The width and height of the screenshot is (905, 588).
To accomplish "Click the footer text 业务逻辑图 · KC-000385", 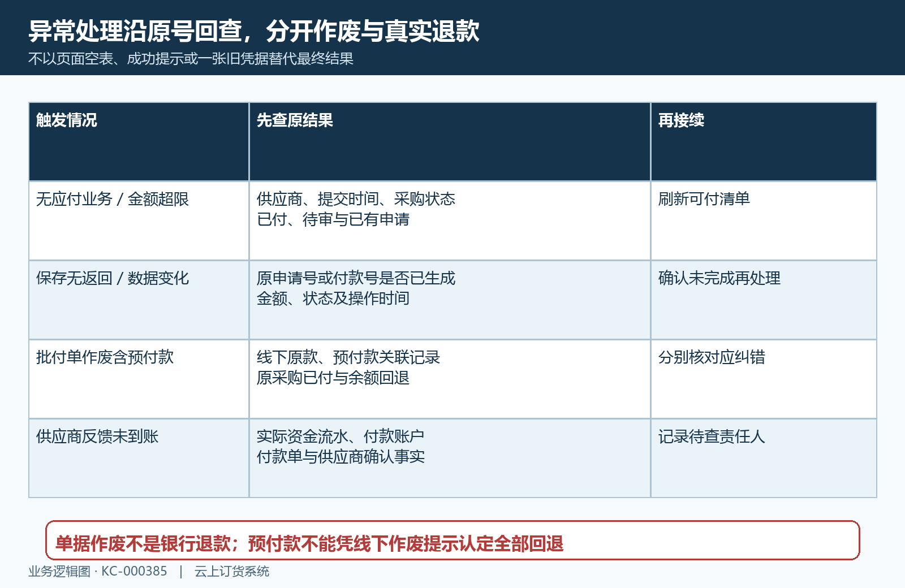I will coord(98,572).
